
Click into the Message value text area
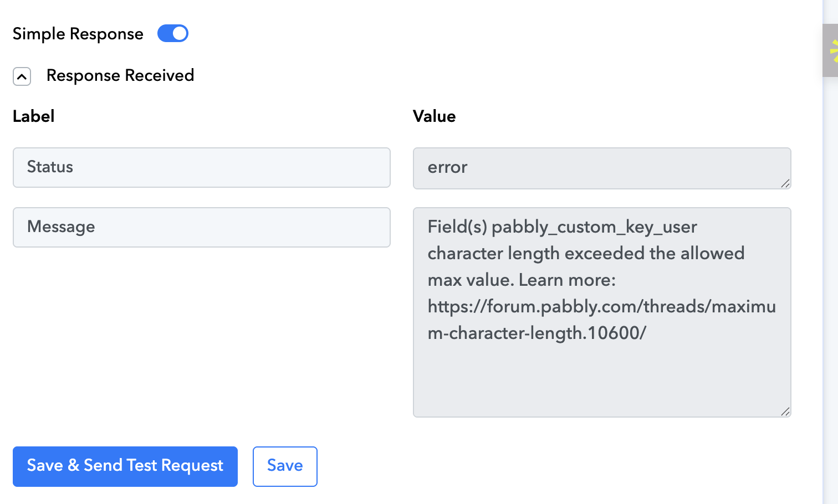(601, 377)
